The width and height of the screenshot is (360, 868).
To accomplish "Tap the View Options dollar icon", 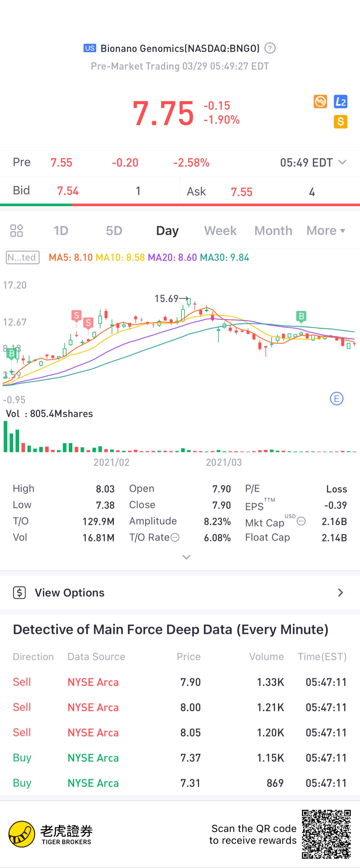I will [20, 592].
